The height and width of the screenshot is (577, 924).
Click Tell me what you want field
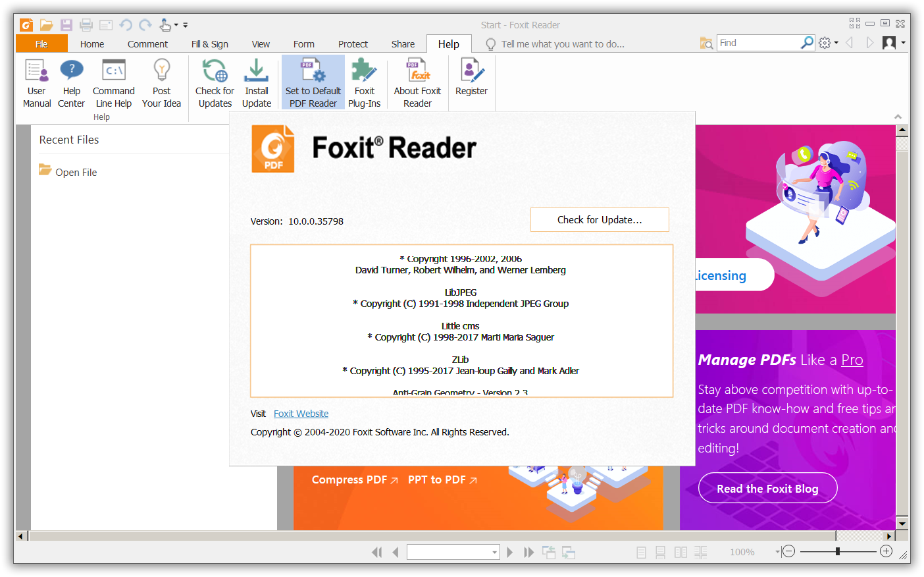click(x=563, y=44)
